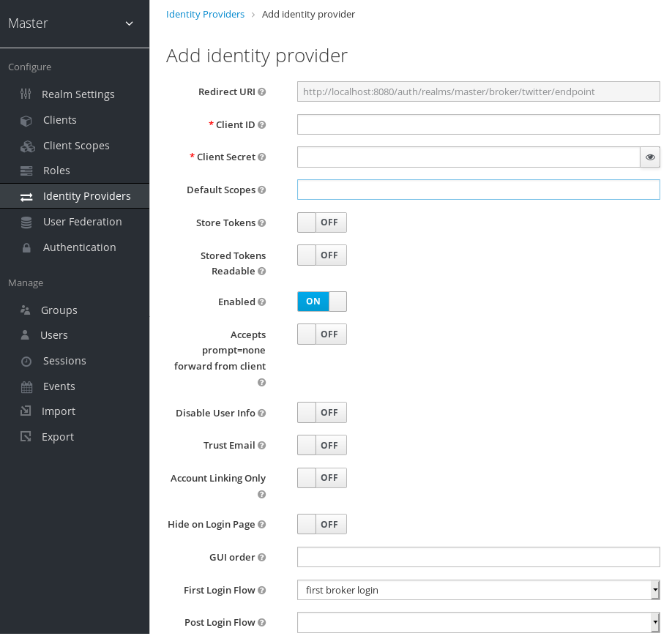Viewport: 672px width, 636px height.
Task: Reveal the client secret with eye button
Action: [x=650, y=157]
